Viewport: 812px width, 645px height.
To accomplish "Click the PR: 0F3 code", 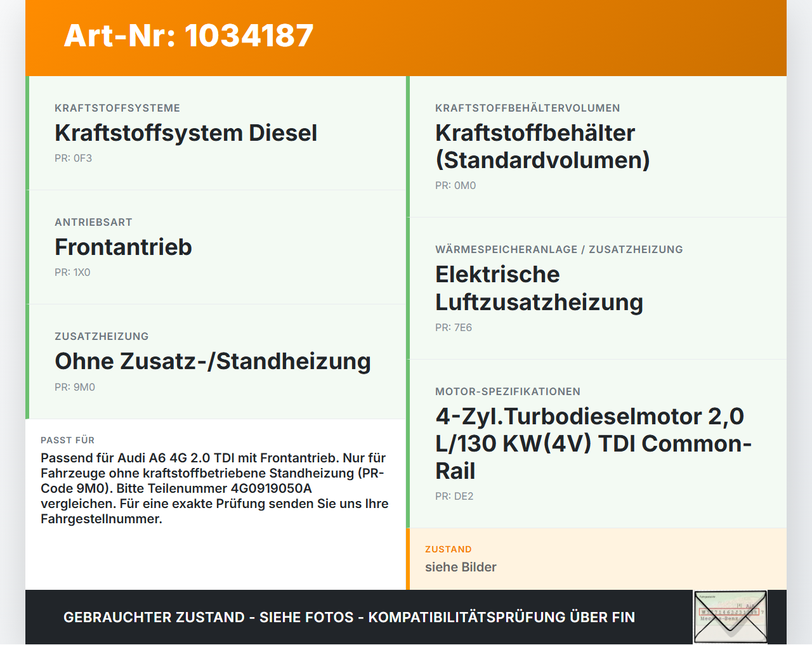I will [74, 159].
